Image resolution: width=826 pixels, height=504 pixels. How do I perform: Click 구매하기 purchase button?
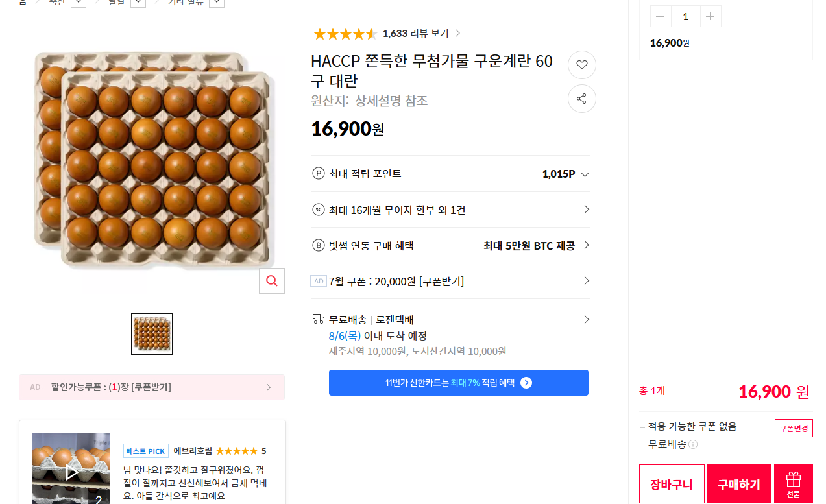coord(739,484)
